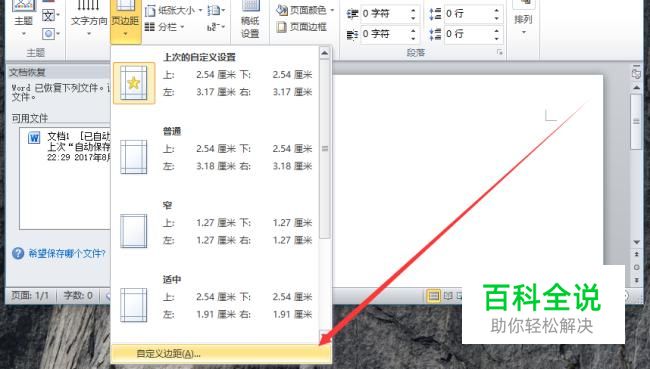Open the theme effects circle icon dropdown
The image size is (650, 369).
click(x=51, y=34)
